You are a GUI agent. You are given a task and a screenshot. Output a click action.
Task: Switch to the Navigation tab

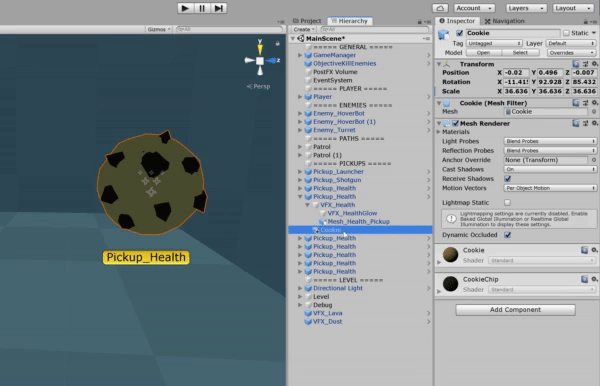pos(505,21)
